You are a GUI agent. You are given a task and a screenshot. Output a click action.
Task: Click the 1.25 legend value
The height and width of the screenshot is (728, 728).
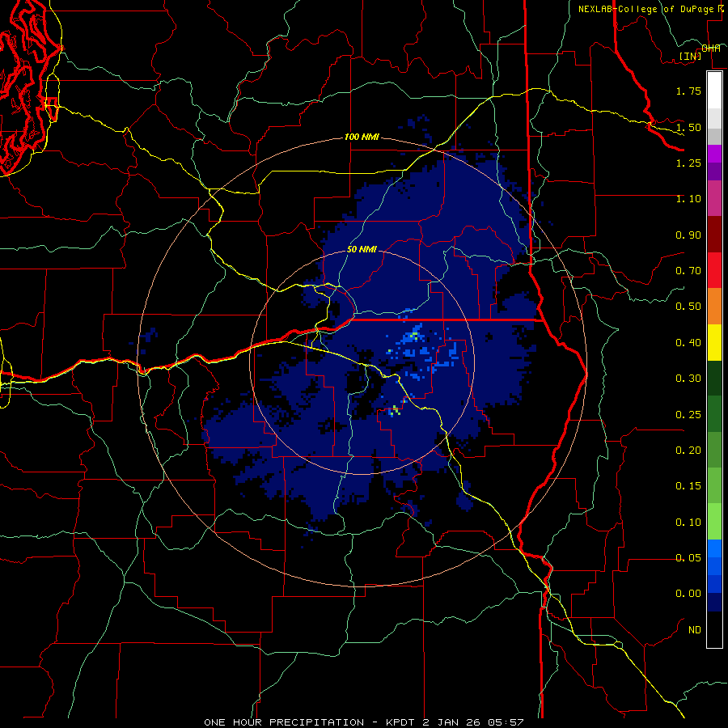(x=688, y=163)
